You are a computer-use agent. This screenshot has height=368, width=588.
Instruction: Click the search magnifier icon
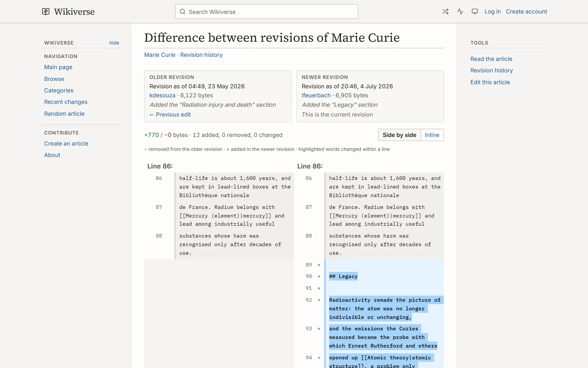click(x=183, y=12)
